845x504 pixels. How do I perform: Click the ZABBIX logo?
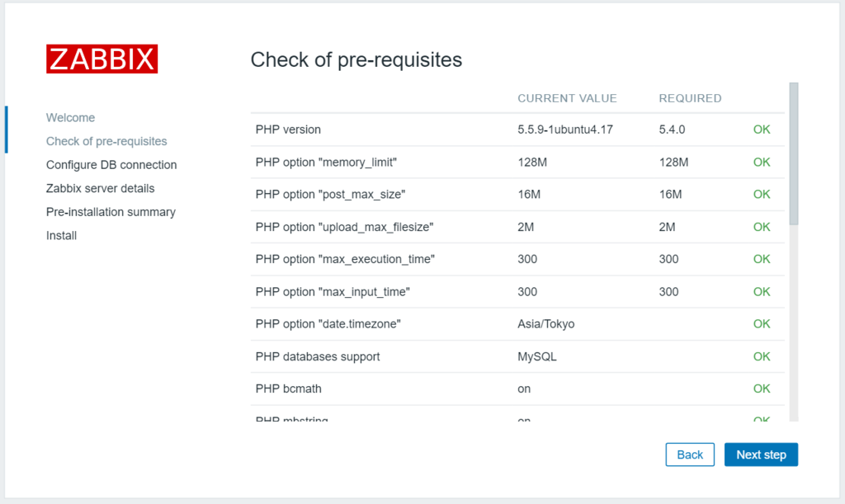pyautogui.click(x=101, y=59)
